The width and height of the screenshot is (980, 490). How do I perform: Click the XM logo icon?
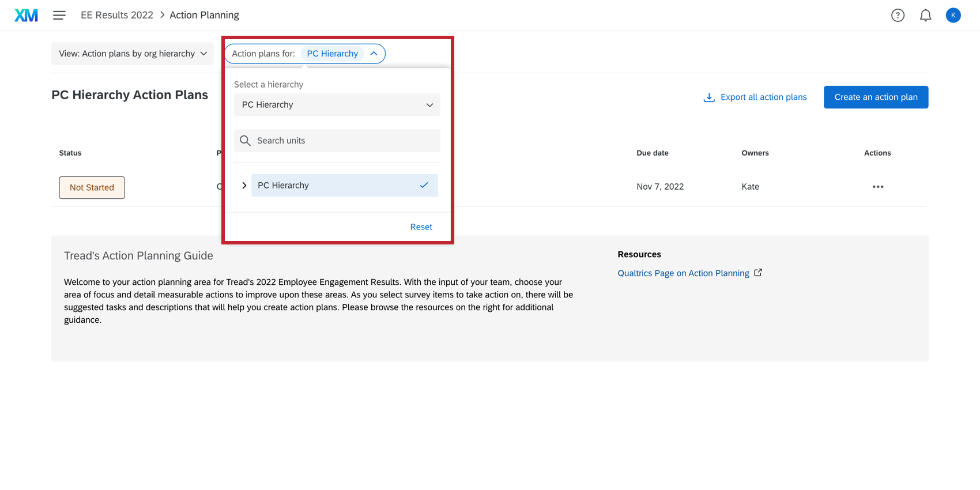(x=26, y=15)
